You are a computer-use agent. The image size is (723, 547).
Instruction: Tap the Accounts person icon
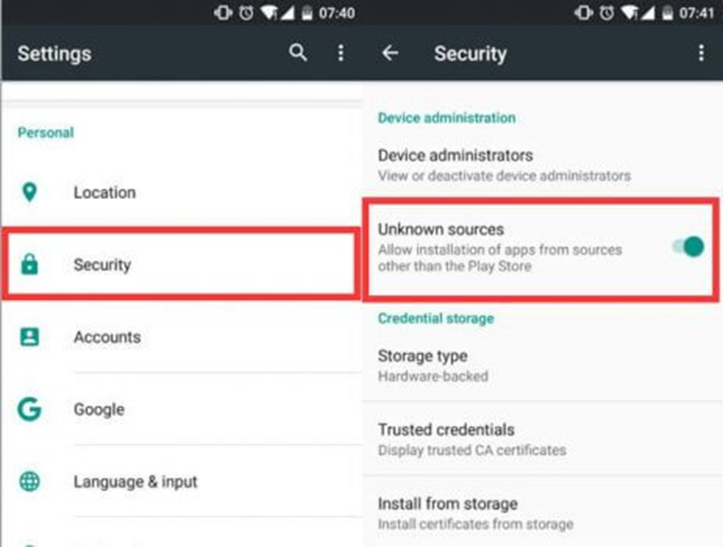tap(30, 337)
